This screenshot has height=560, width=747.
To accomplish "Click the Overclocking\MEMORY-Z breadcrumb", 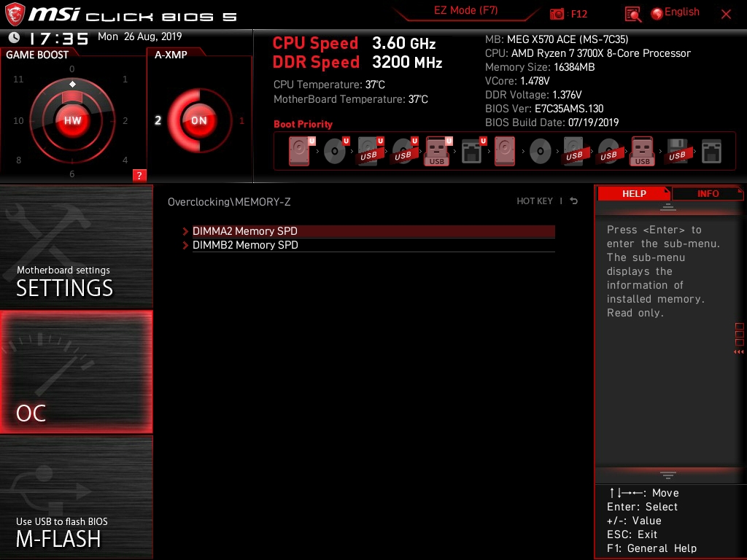I will 229,202.
